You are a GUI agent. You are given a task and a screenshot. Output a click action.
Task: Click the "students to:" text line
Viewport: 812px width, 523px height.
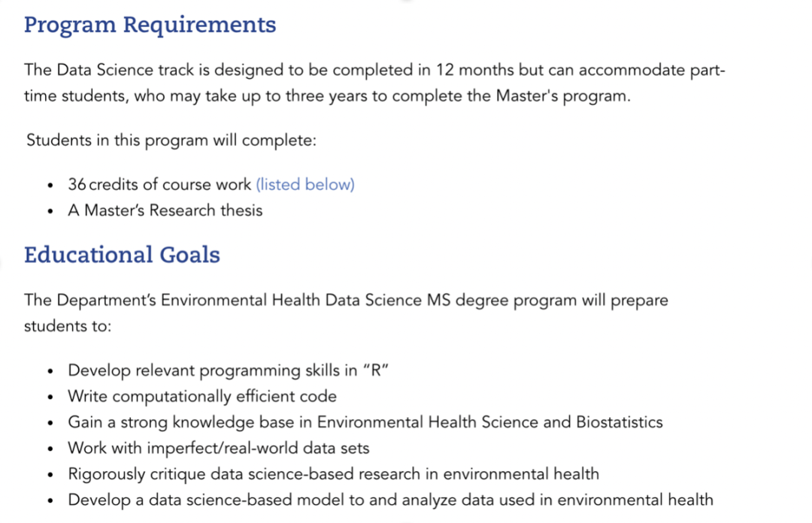click(x=68, y=326)
